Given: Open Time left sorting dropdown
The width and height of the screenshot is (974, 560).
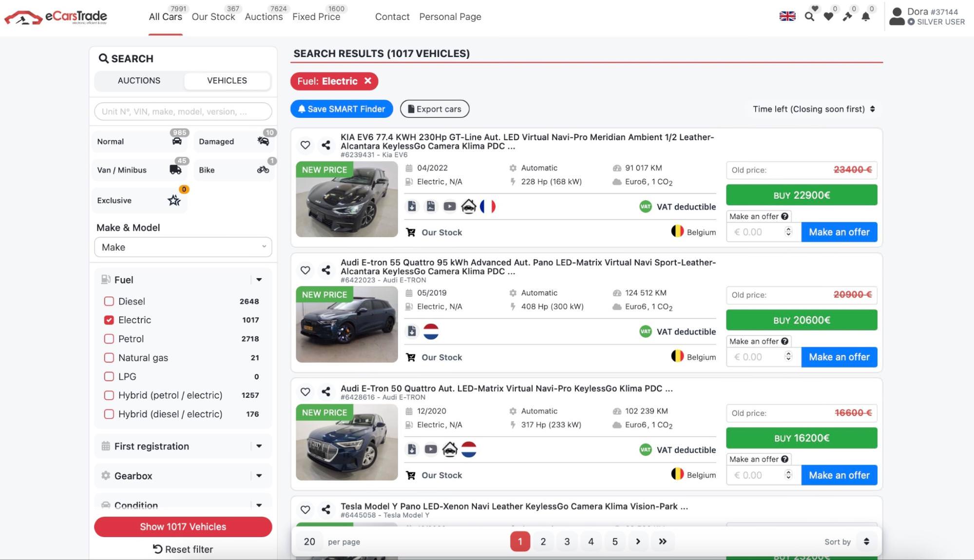Looking at the screenshot, I should [813, 109].
